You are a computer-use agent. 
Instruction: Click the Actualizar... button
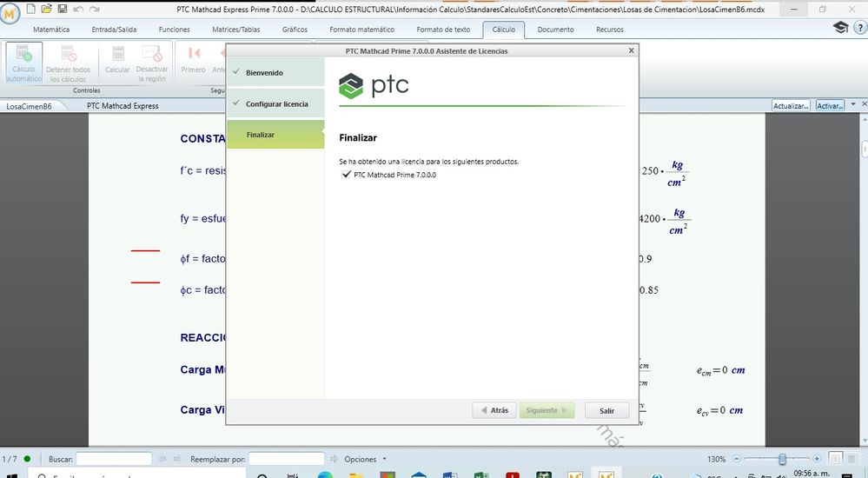pos(791,105)
